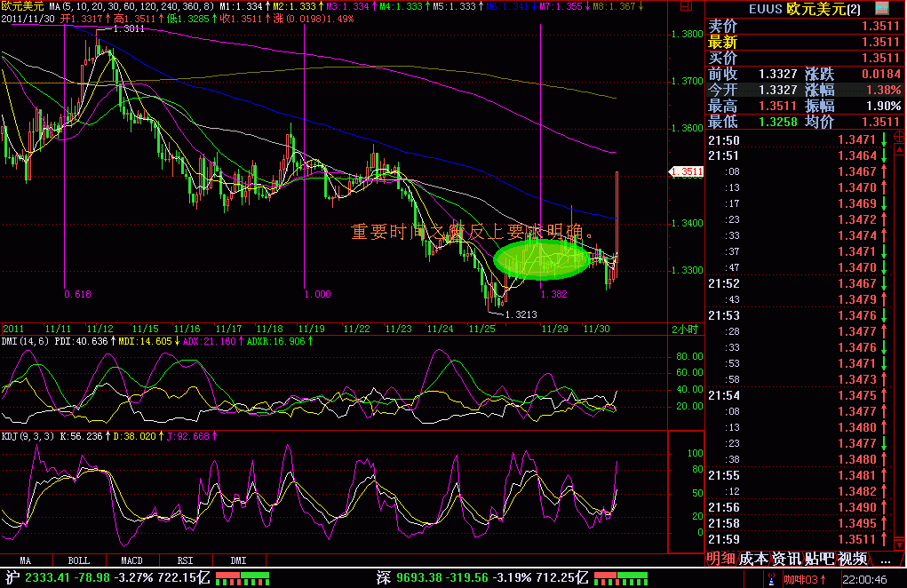Switch to the BOLL indicator tab

(79, 560)
